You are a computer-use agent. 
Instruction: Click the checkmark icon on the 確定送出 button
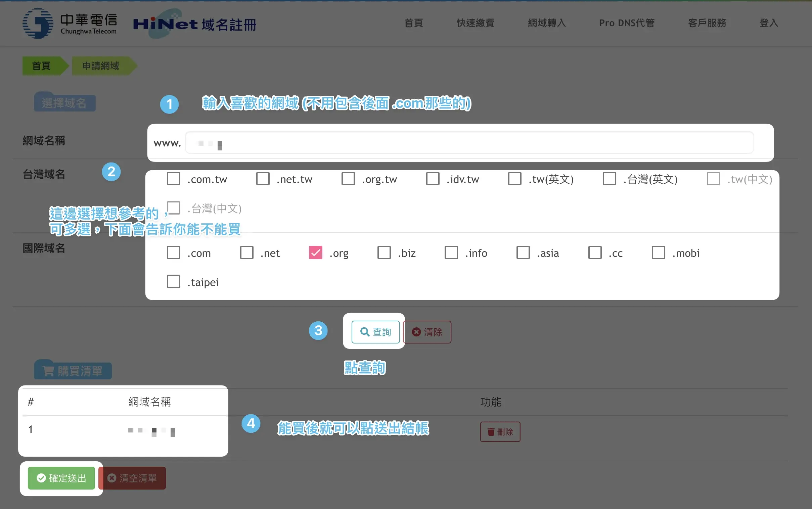click(x=41, y=478)
